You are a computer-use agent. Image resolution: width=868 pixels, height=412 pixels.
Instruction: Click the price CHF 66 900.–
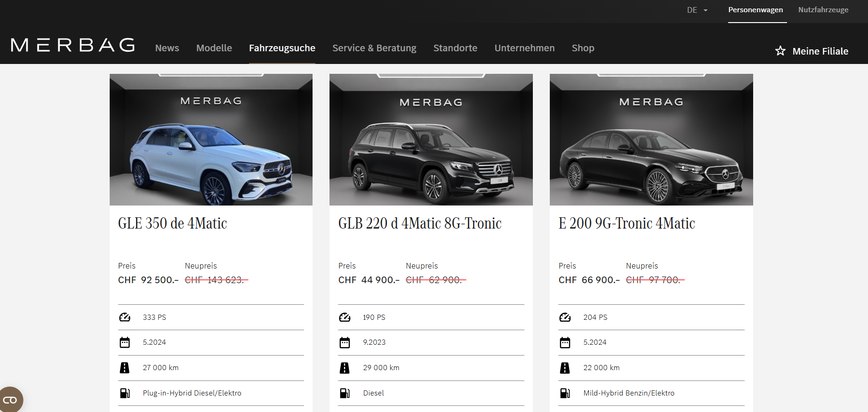589,280
